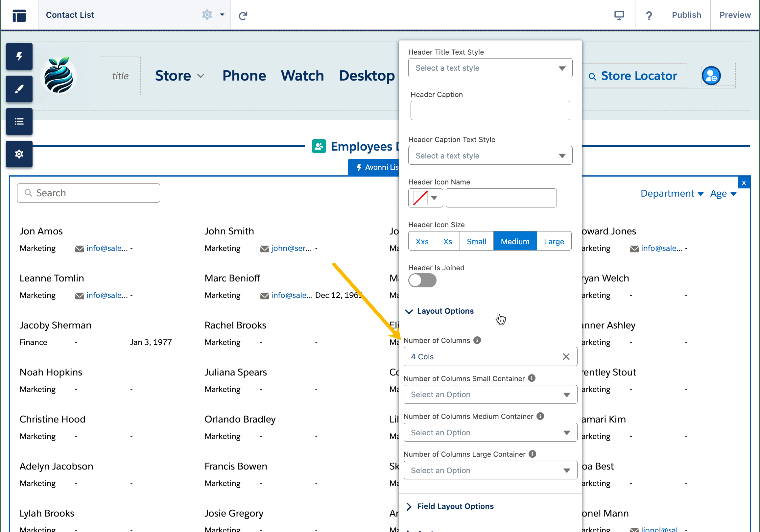Click the help question mark icon
This screenshot has width=760, height=532.
649,15
